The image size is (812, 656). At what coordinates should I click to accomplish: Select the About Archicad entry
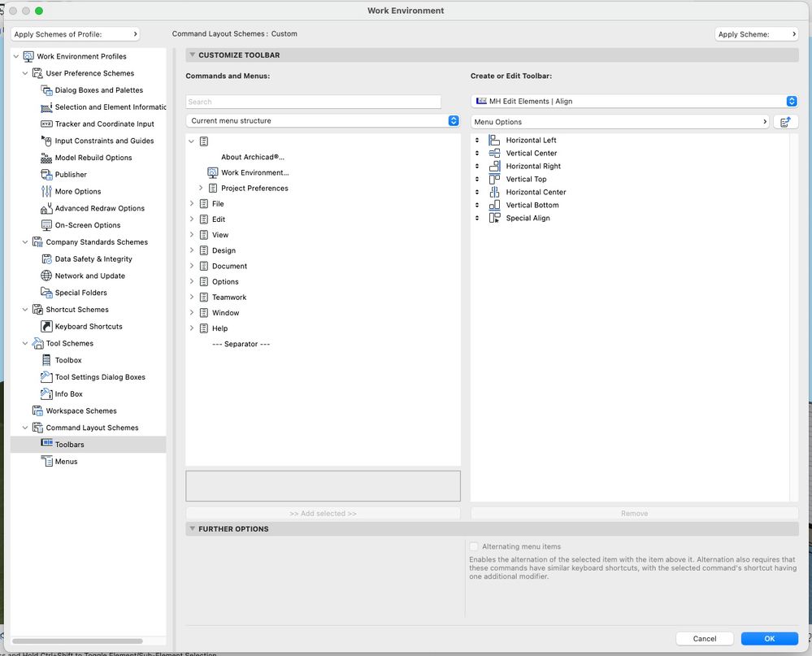(253, 157)
